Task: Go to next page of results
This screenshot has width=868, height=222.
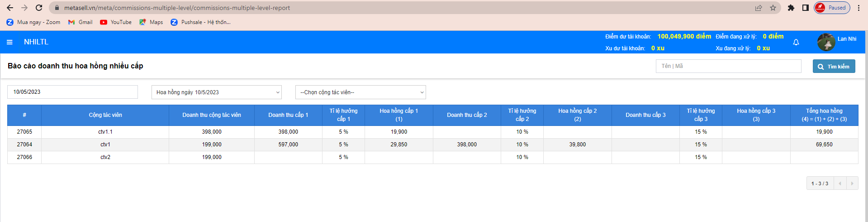Action: pyautogui.click(x=852, y=183)
